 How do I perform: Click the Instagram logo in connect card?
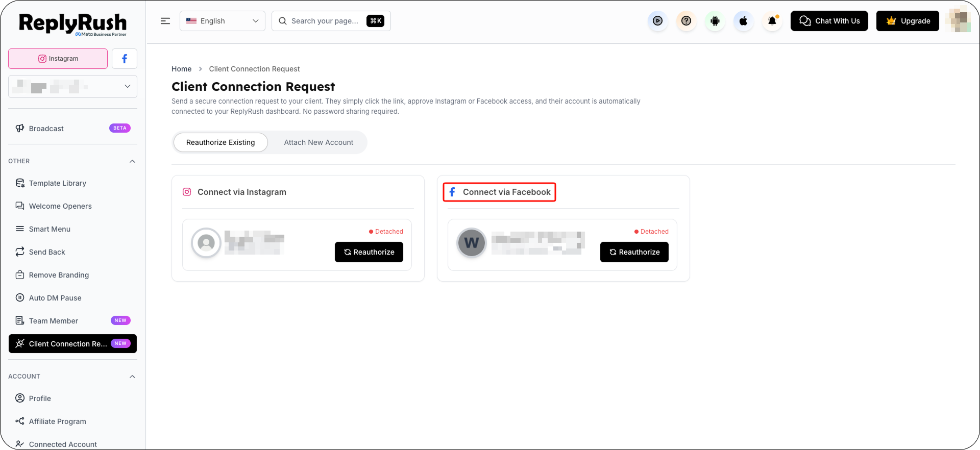[x=187, y=192]
